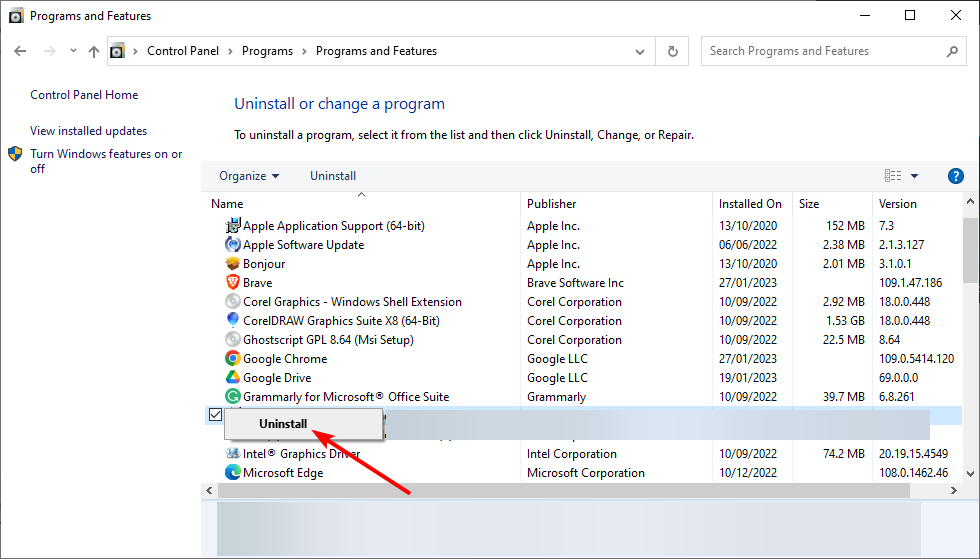Open help with the blue question mark
This screenshot has width=980, height=559.
click(x=955, y=176)
